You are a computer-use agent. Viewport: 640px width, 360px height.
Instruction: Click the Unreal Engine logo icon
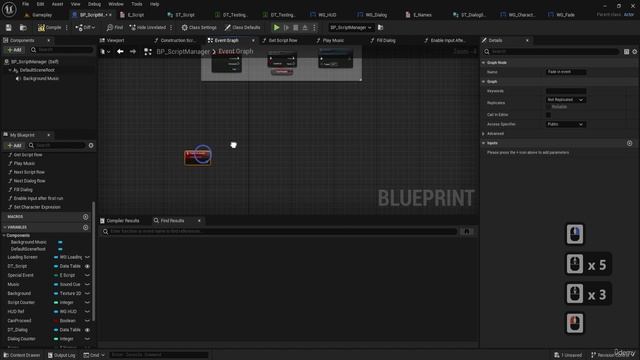[x=9, y=9]
